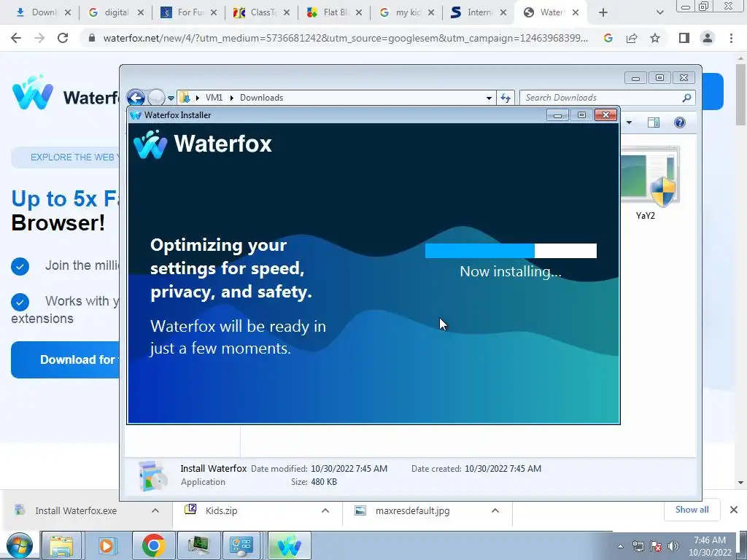Show hidden system tray icons
Viewport: 747px width, 560px height.
coord(620,546)
